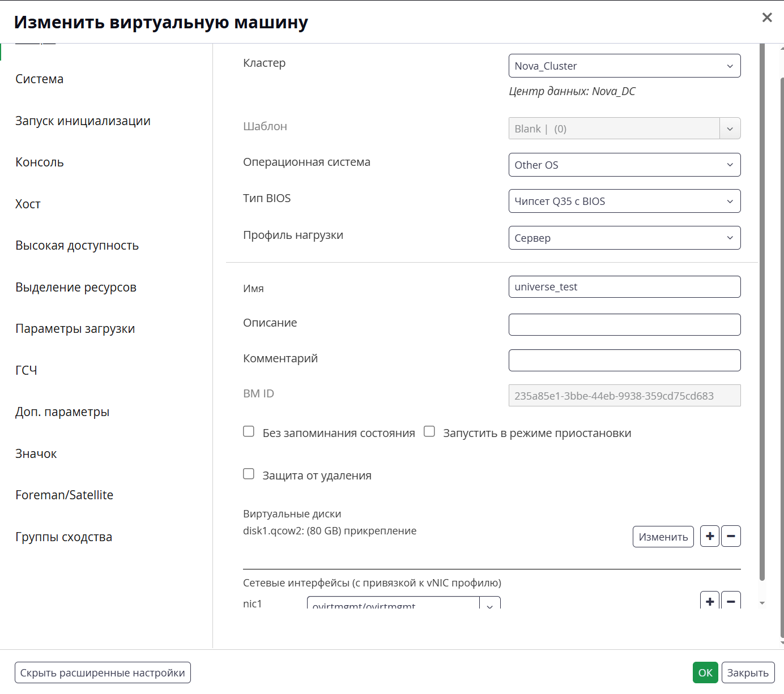Switch to Система section
The height and width of the screenshot is (694, 784).
coord(40,79)
